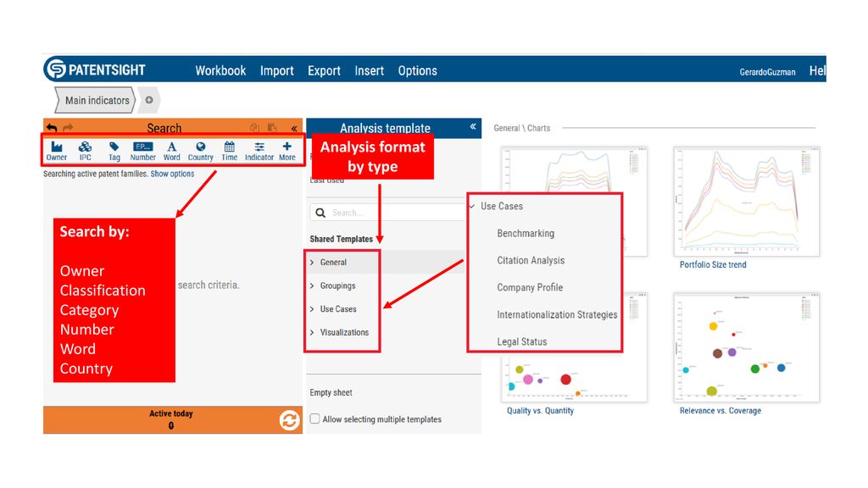This screenshot has width=868, height=488.
Task: Click the copy icon in Search header
Action: (x=254, y=128)
